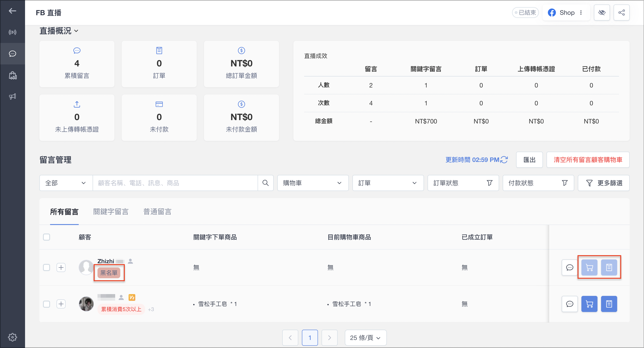Switch to the 普通留言 tab
Image resolution: width=644 pixels, height=348 pixels.
[157, 212]
